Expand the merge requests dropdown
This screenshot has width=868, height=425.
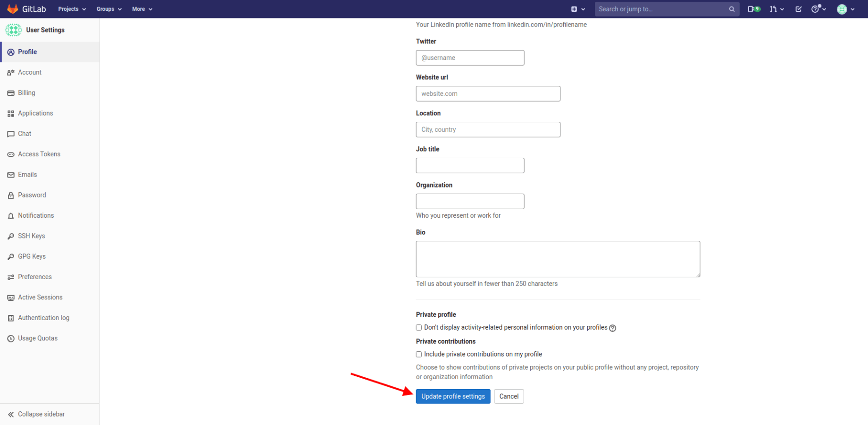coord(776,9)
